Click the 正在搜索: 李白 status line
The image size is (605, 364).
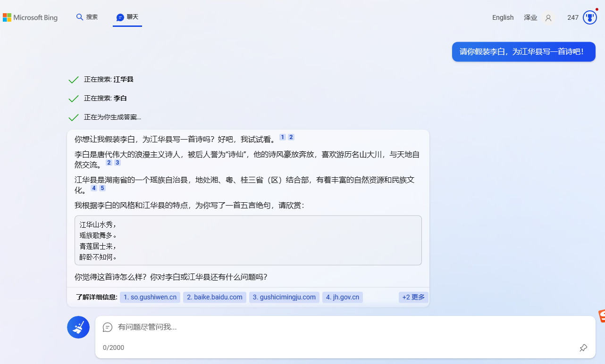(105, 98)
